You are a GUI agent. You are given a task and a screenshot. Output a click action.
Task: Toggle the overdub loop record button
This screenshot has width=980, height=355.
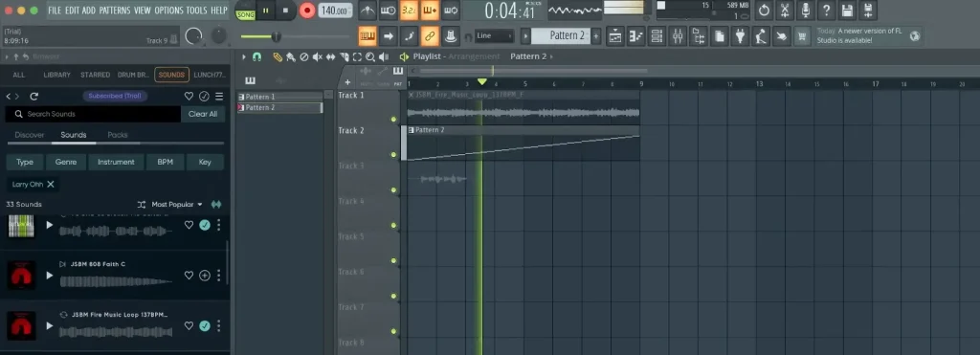430,10
